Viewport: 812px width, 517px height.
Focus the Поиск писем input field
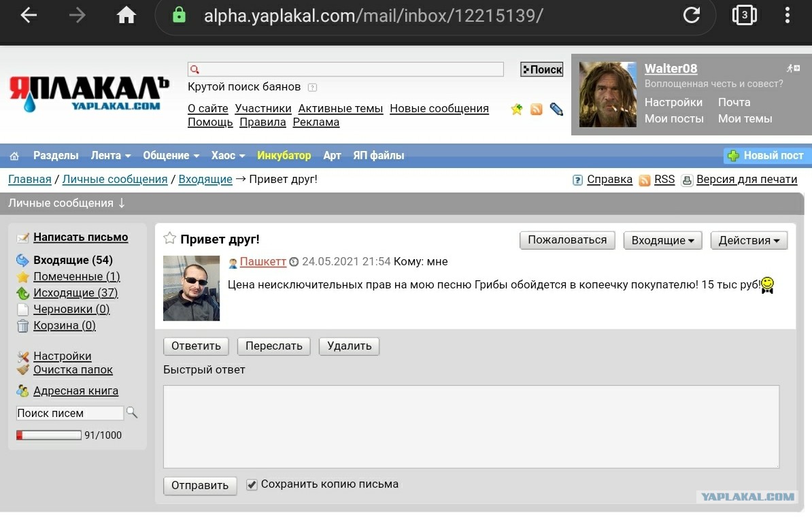(70, 413)
